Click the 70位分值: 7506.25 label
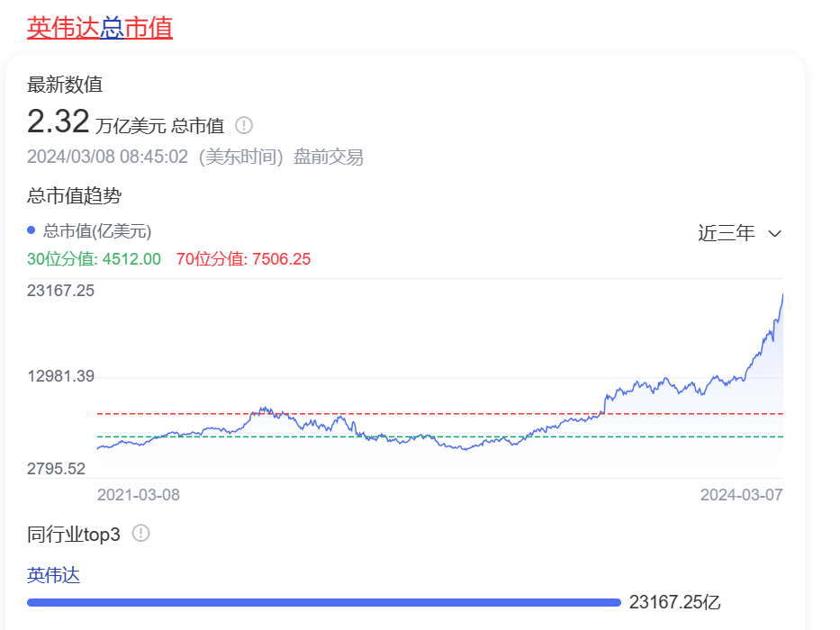840x630 pixels. (243, 259)
